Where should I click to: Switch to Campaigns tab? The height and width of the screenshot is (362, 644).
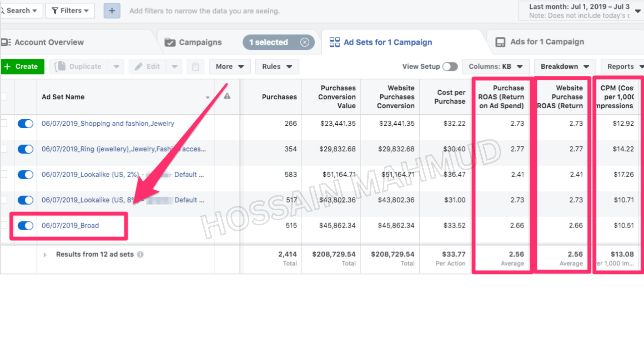[200, 42]
